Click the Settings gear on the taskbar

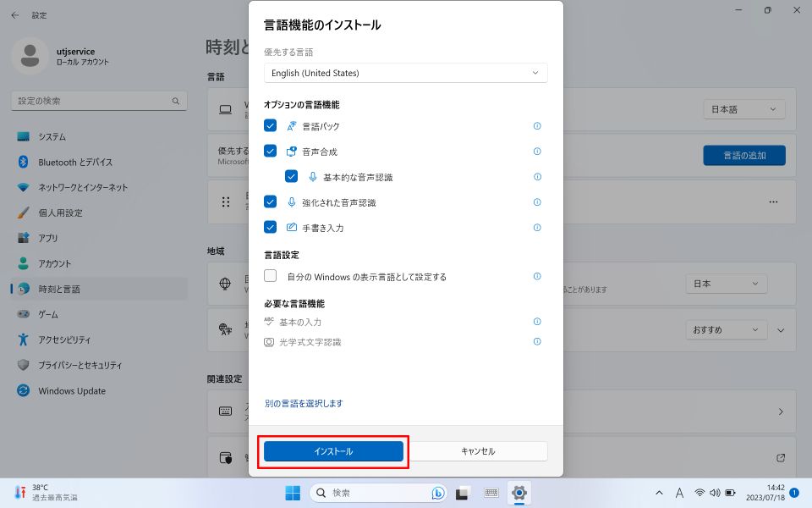point(518,493)
